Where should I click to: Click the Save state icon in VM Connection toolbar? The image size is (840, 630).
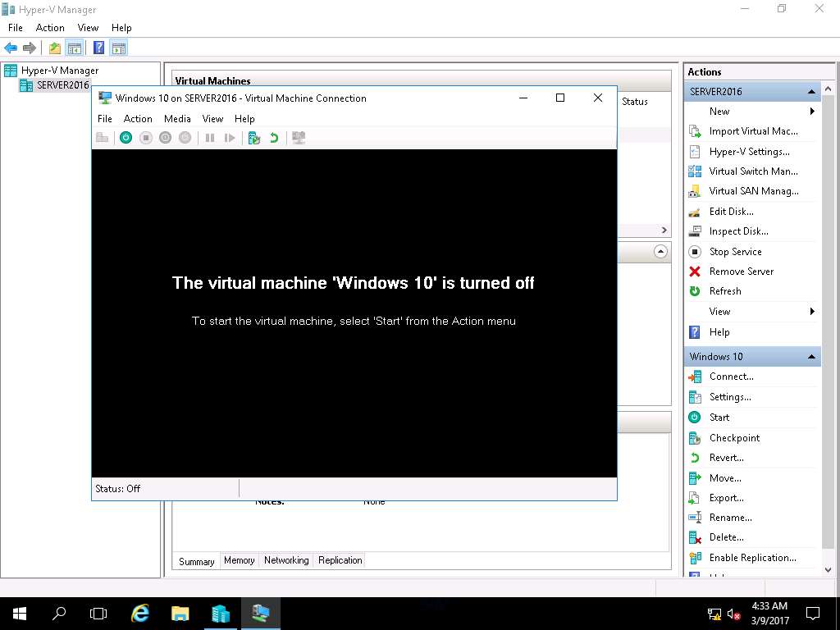pyautogui.click(x=185, y=138)
